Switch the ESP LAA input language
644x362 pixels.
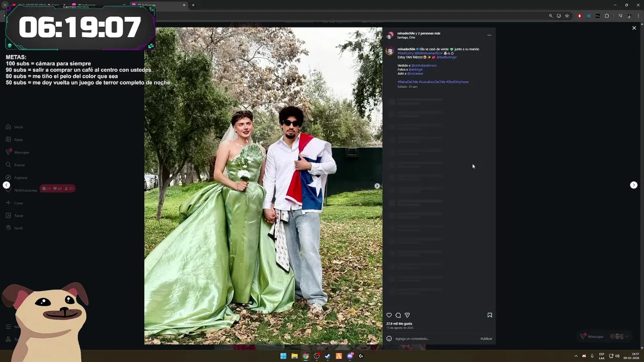[x=602, y=356]
